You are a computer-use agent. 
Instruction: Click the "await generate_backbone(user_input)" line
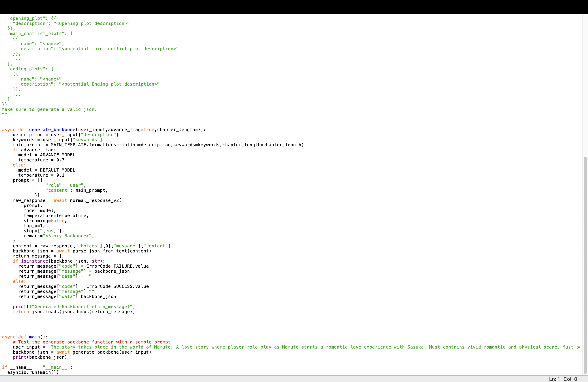coord(82,352)
